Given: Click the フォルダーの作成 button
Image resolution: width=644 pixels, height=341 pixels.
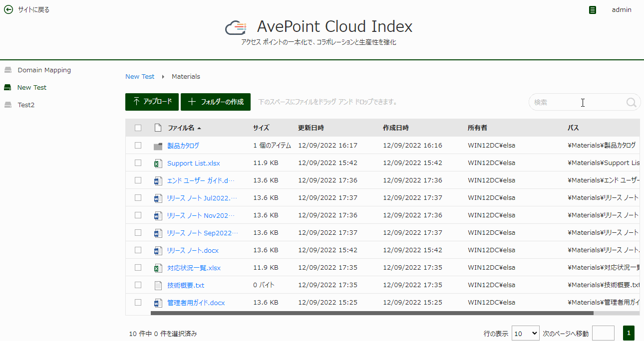Looking at the screenshot, I should point(216,102).
